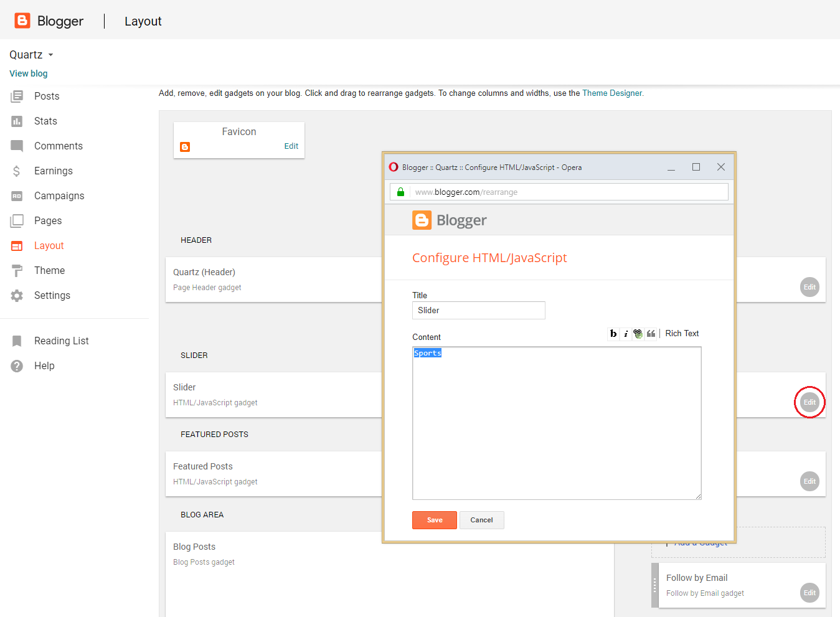Screen dimensions: 840x617
Task: Click the 'Configure HTML/JavaScript' heading
Action: pyautogui.click(x=489, y=258)
